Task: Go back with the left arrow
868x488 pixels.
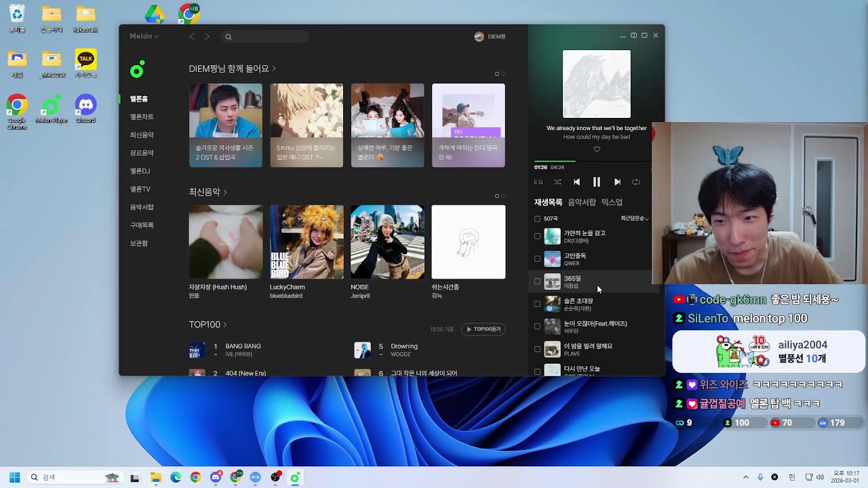Action: click(x=192, y=37)
